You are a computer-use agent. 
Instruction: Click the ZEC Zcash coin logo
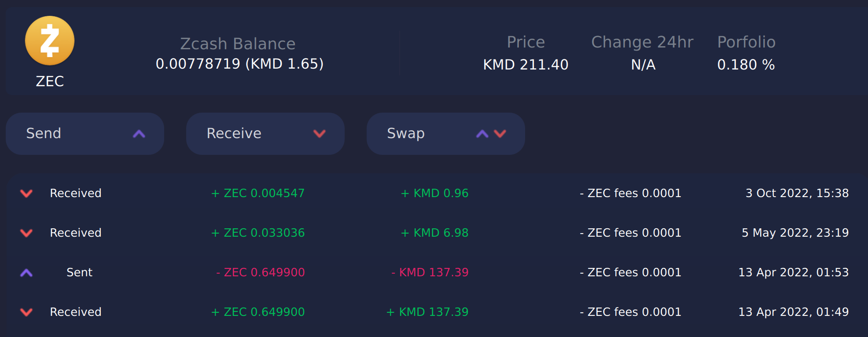pyautogui.click(x=49, y=40)
